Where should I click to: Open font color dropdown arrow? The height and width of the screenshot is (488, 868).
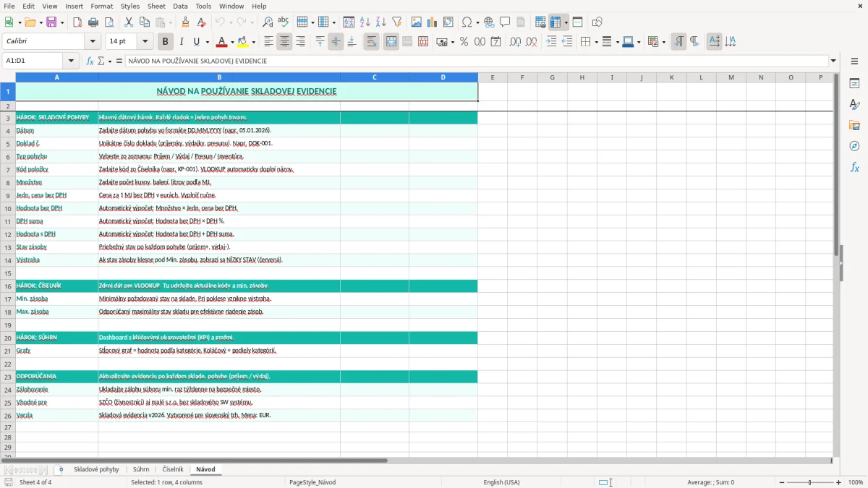point(231,42)
